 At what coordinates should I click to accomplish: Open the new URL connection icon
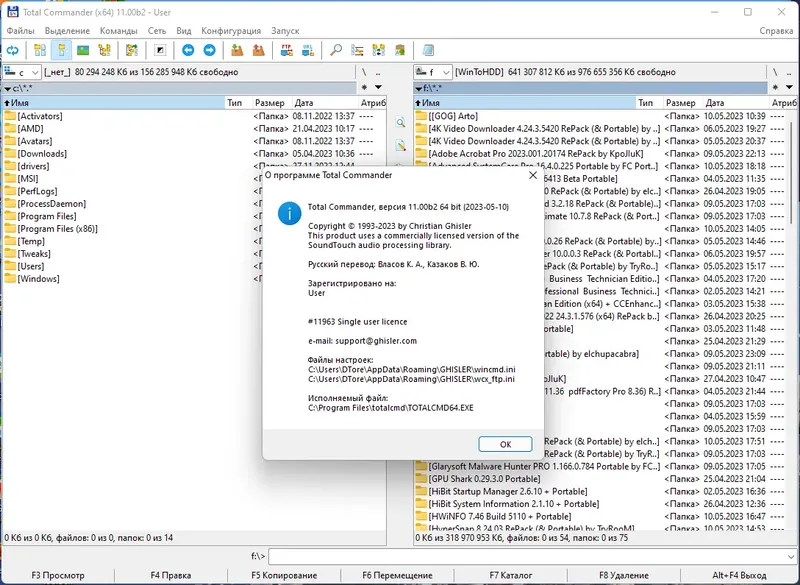click(x=308, y=50)
